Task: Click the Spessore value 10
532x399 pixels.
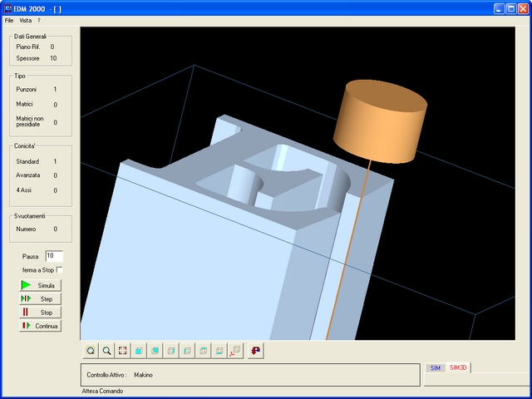Action: tap(53, 58)
